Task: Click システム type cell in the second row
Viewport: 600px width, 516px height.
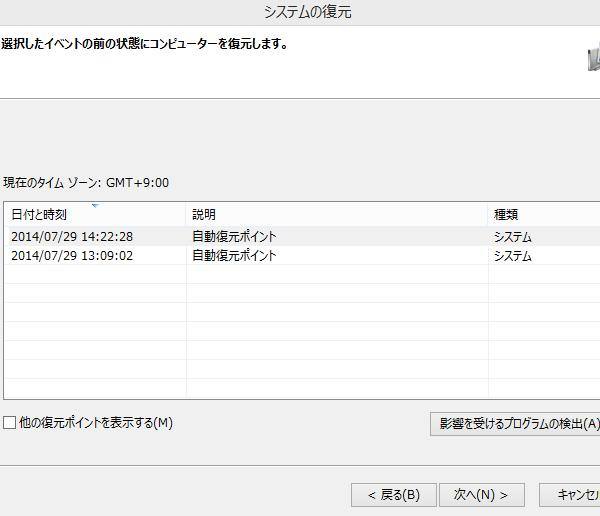Action: tap(513, 256)
